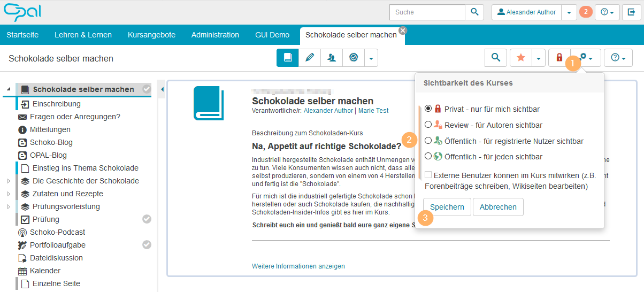
Task: Open the course editor pencil icon
Action: point(310,58)
